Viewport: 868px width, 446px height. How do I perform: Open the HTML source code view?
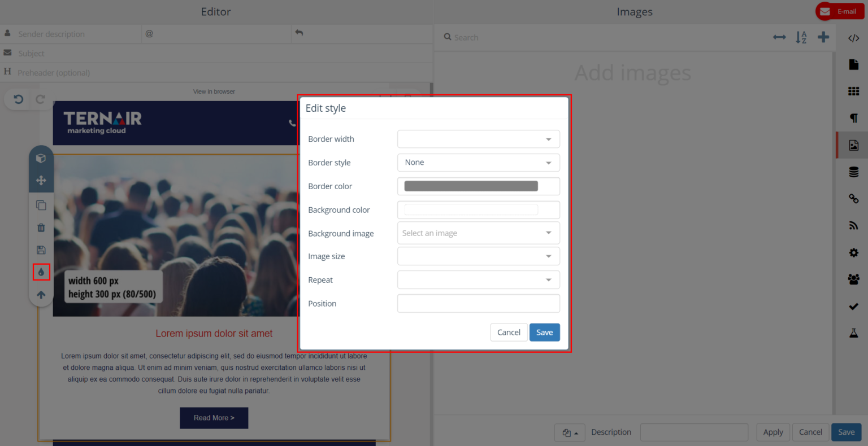[x=853, y=38]
